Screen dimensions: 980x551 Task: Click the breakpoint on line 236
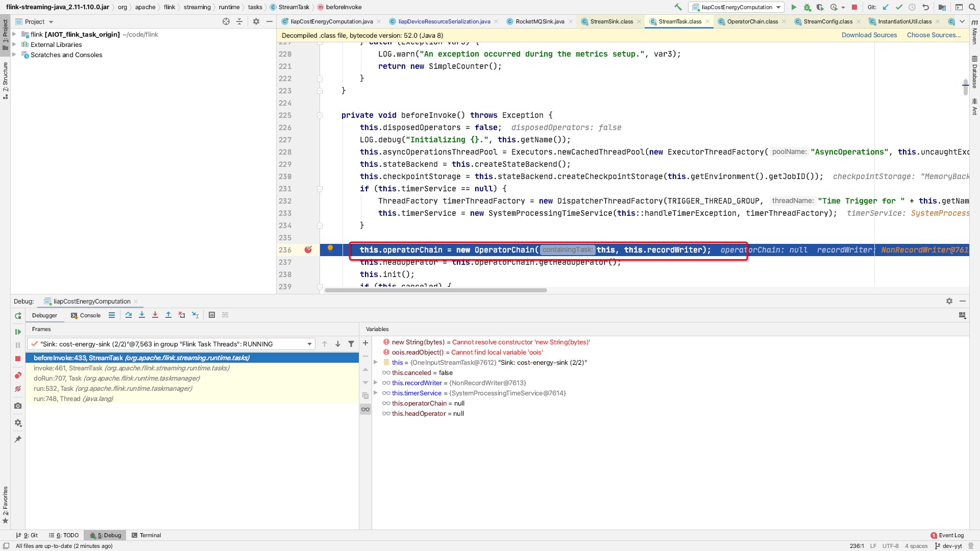(x=308, y=250)
